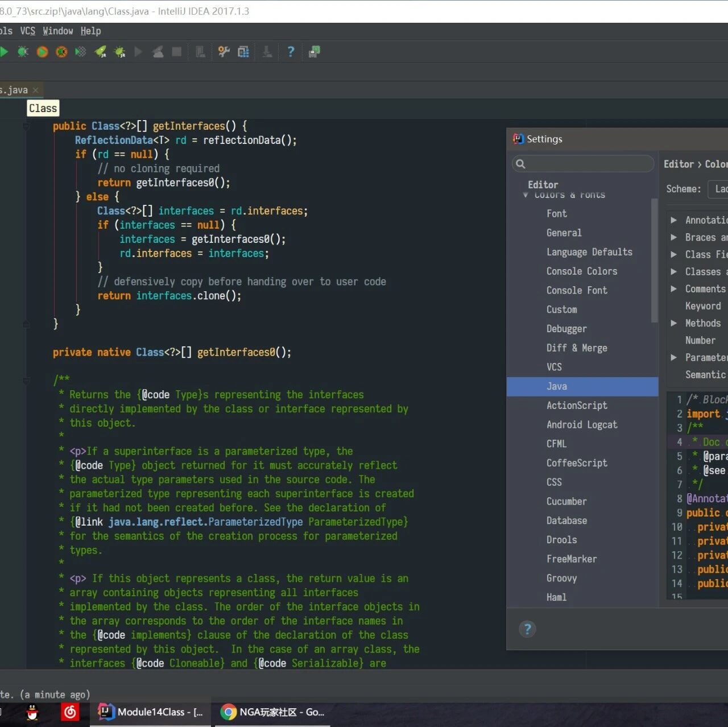Switch to NGA Chrome taskbar window

[272, 712]
